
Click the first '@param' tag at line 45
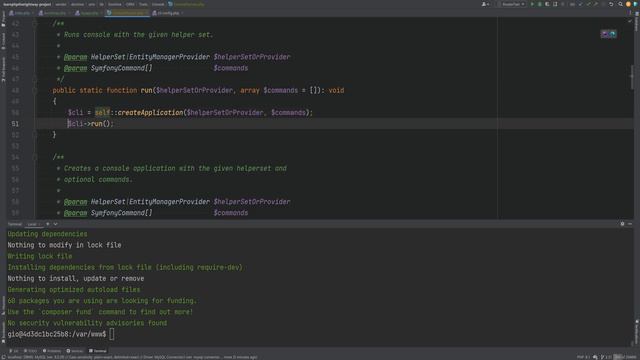(75, 57)
